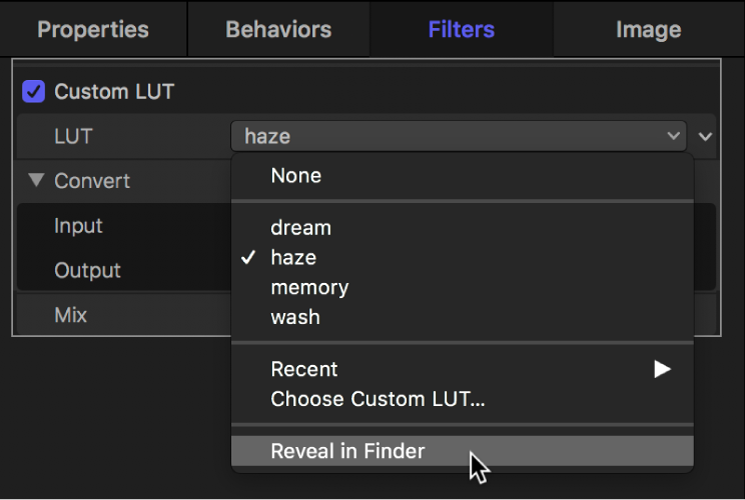Click the Mix parameter label
Viewport: 745px width, 500px height.
[x=70, y=316]
